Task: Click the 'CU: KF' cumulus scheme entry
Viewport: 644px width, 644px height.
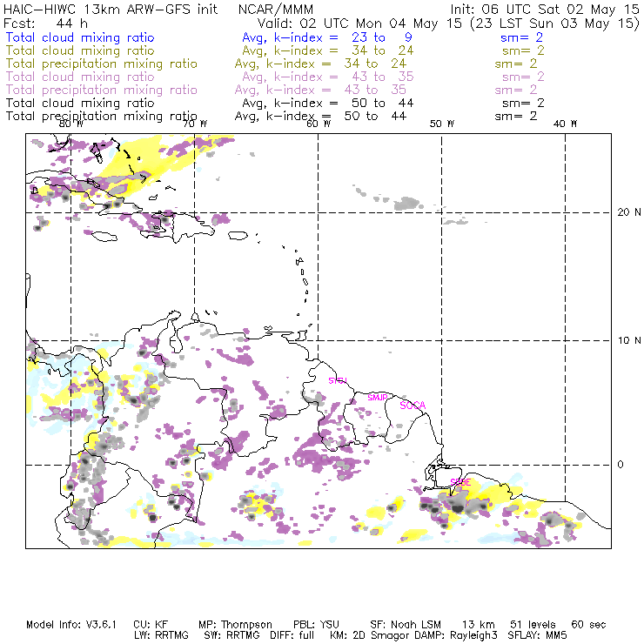Action: point(151,625)
